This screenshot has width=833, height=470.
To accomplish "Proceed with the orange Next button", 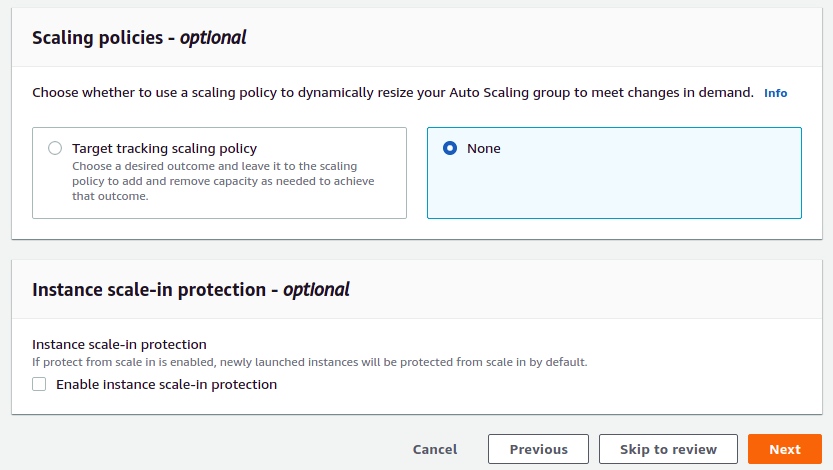I will (784, 449).
